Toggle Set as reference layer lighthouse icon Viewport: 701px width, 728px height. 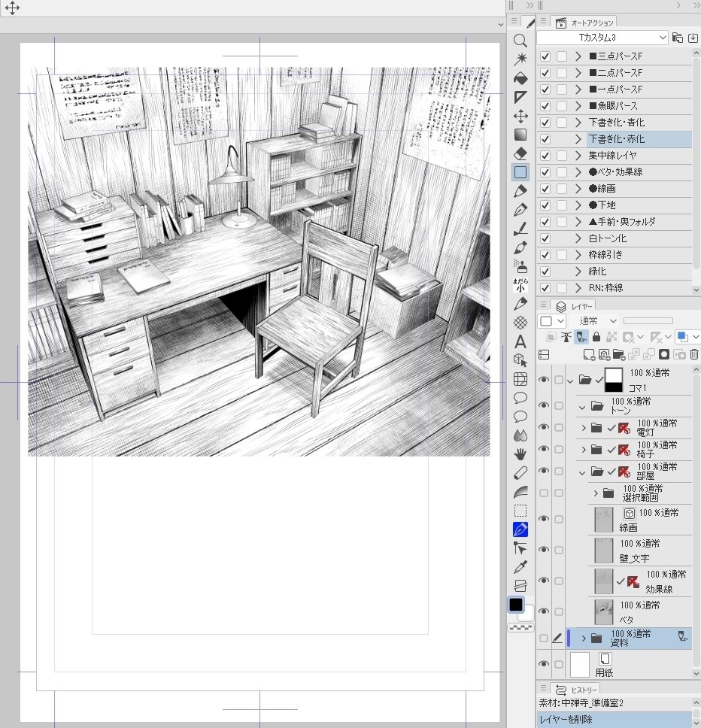click(x=566, y=337)
